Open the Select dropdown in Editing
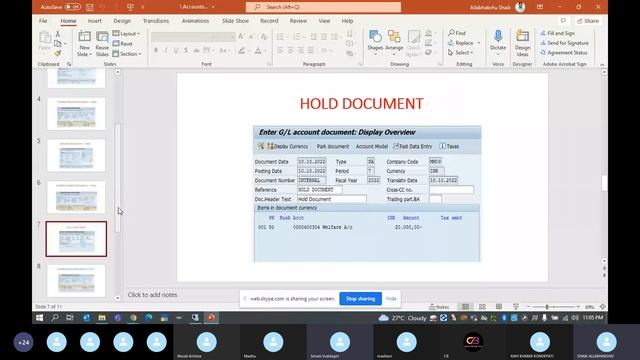The image size is (640, 360). 460,53
